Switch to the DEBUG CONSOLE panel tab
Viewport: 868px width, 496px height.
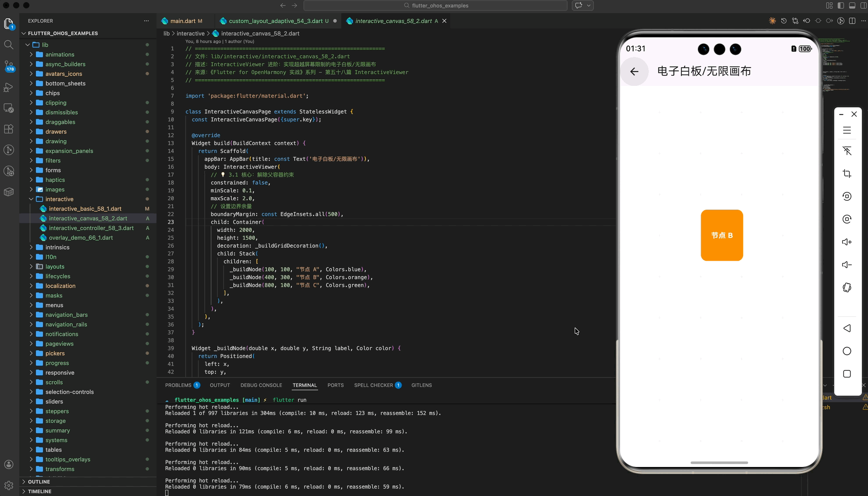tap(261, 385)
